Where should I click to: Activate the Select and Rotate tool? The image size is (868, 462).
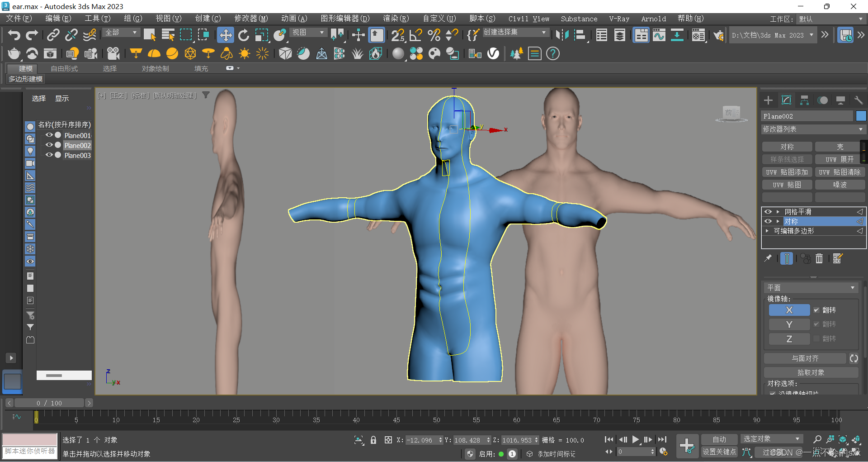tap(244, 35)
